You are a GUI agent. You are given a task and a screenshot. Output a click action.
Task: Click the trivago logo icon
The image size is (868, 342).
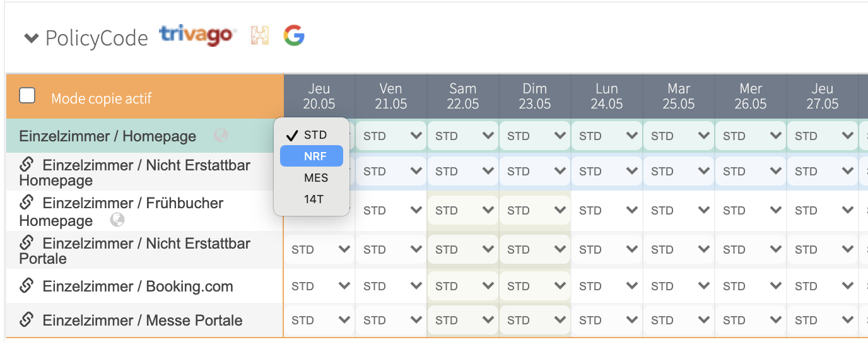pos(197,35)
